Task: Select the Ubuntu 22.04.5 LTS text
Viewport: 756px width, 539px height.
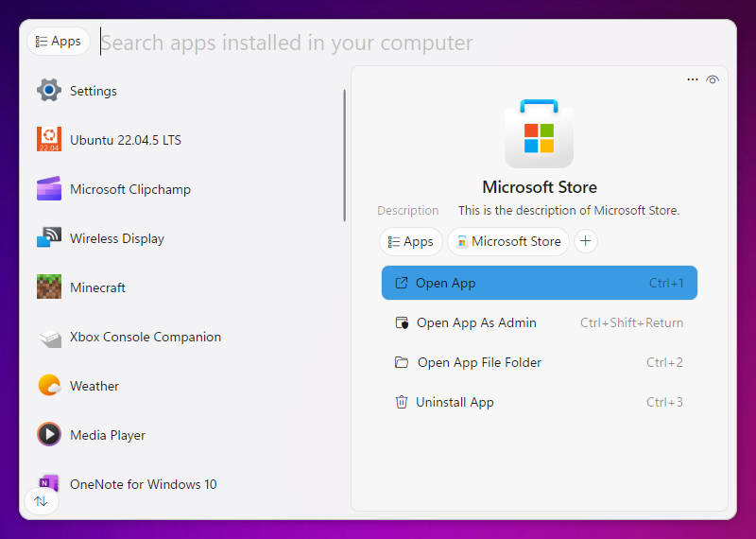Action: tap(126, 140)
